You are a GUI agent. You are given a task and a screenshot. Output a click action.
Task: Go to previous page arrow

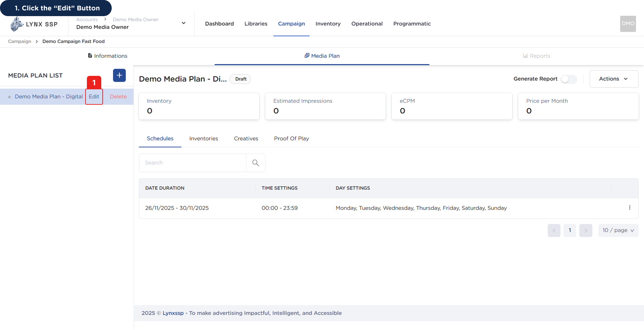pyautogui.click(x=554, y=230)
